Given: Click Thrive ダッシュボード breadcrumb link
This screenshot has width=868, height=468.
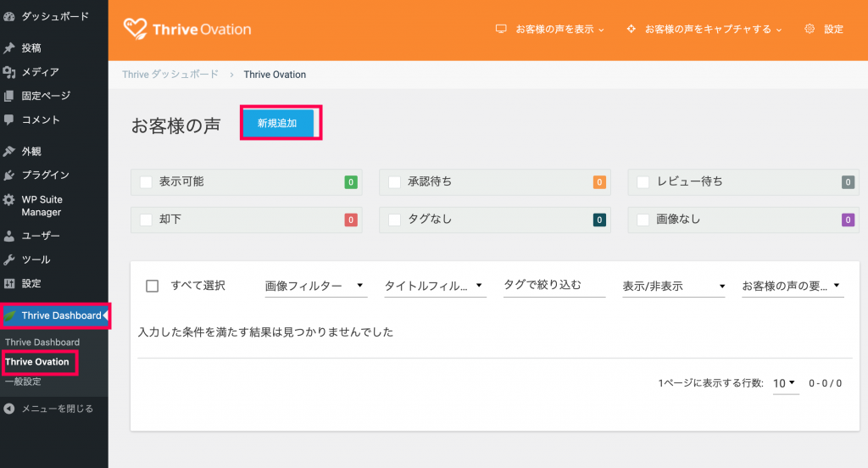Looking at the screenshot, I should pos(170,75).
